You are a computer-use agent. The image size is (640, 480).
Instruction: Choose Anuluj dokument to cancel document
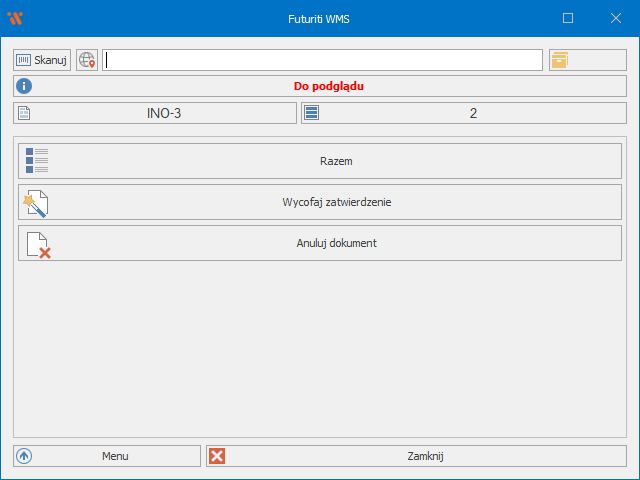pyautogui.click(x=336, y=243)
